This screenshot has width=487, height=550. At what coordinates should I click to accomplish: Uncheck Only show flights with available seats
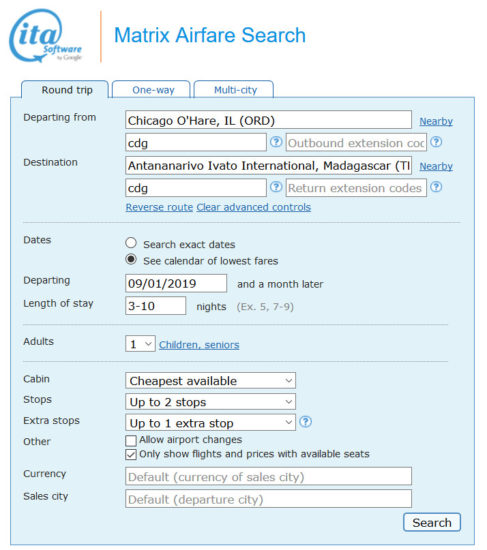131,455
